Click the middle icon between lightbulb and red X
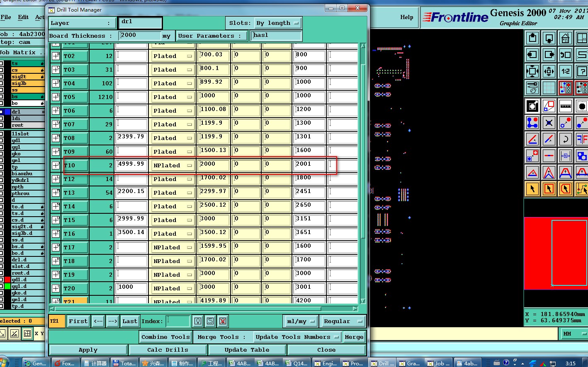The width and height of the screenshot is (588, 367). tap(210, 321)
